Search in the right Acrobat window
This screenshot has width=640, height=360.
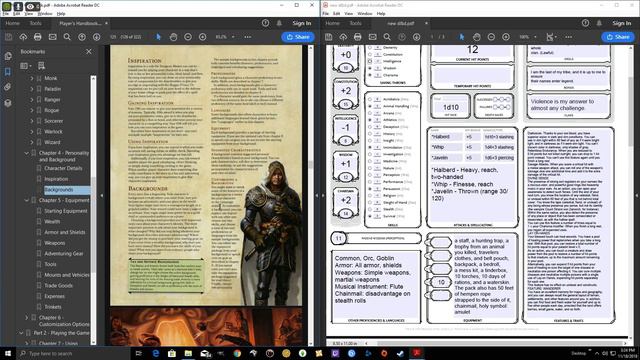pyautogui.click(x=387, y=37)
